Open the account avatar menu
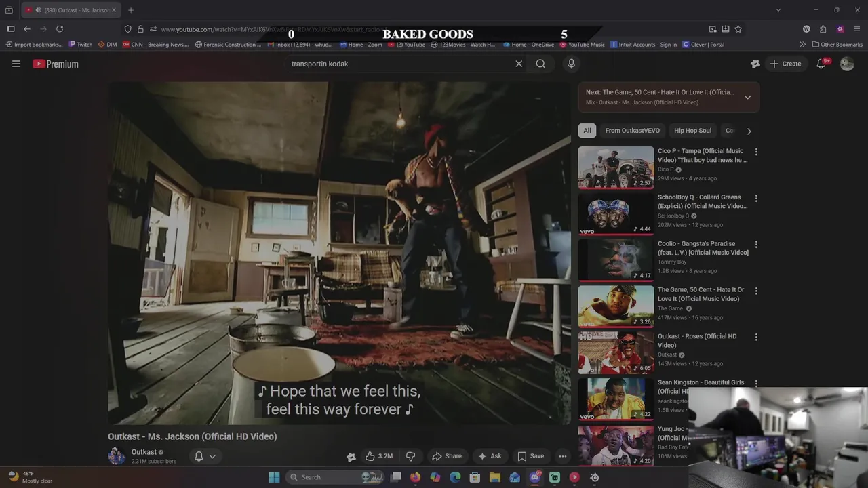868x488 pixels. coord(847,64)
